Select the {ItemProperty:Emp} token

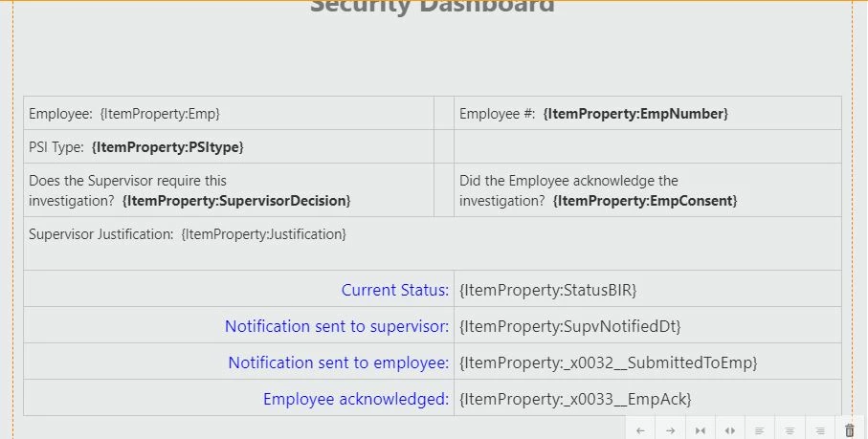(160, 114)
